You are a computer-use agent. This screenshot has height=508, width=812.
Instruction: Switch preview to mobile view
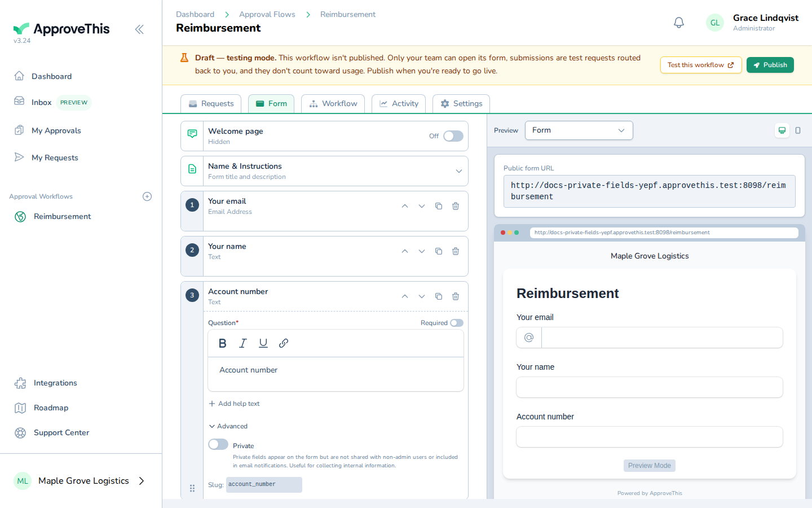coord(798,130)
